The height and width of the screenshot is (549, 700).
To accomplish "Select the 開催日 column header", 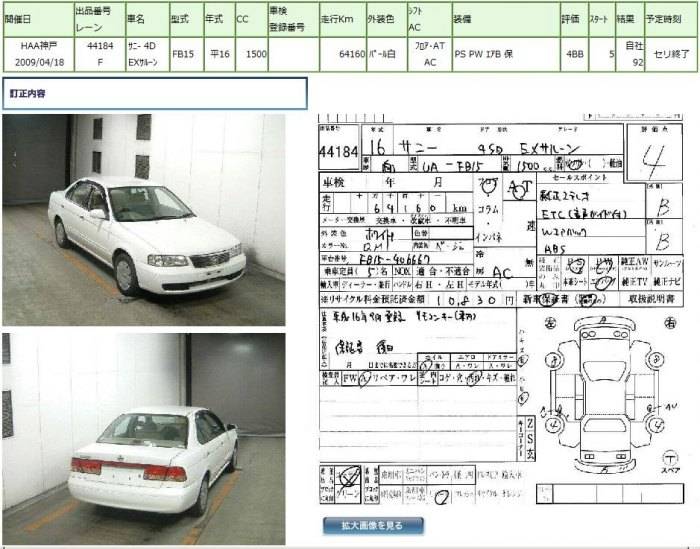I will (x=38, y=19).
